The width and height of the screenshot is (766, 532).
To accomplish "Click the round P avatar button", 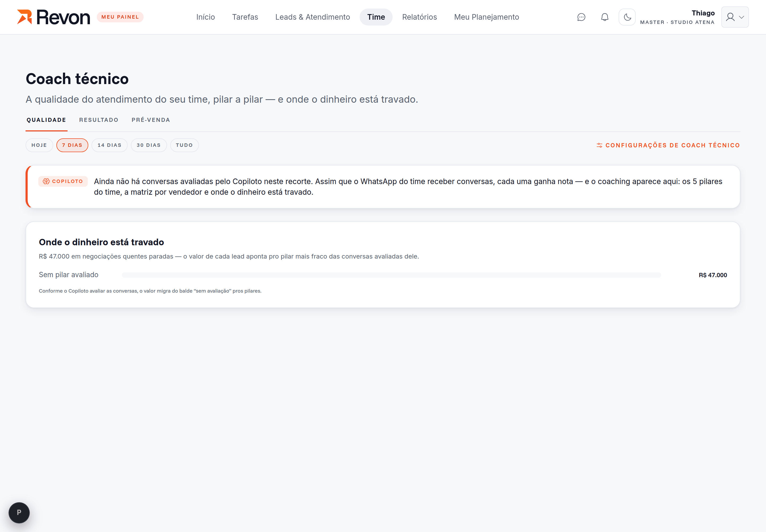I will 19,512.
